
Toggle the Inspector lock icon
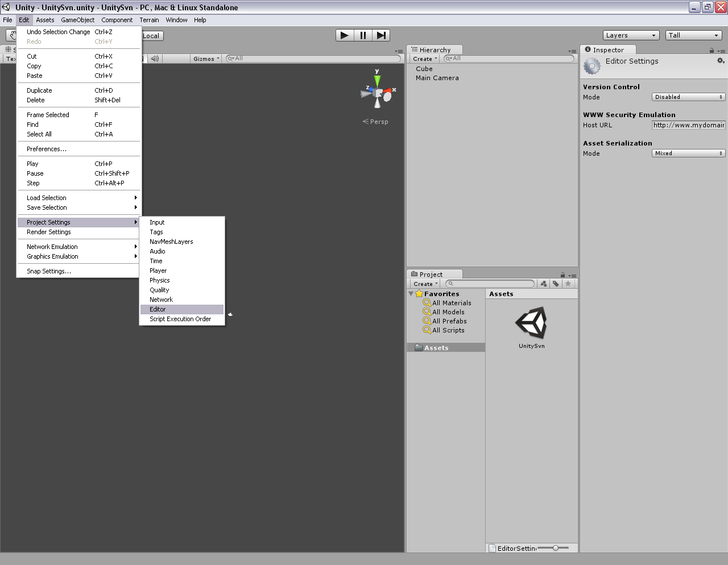click(x=712, y=51)
